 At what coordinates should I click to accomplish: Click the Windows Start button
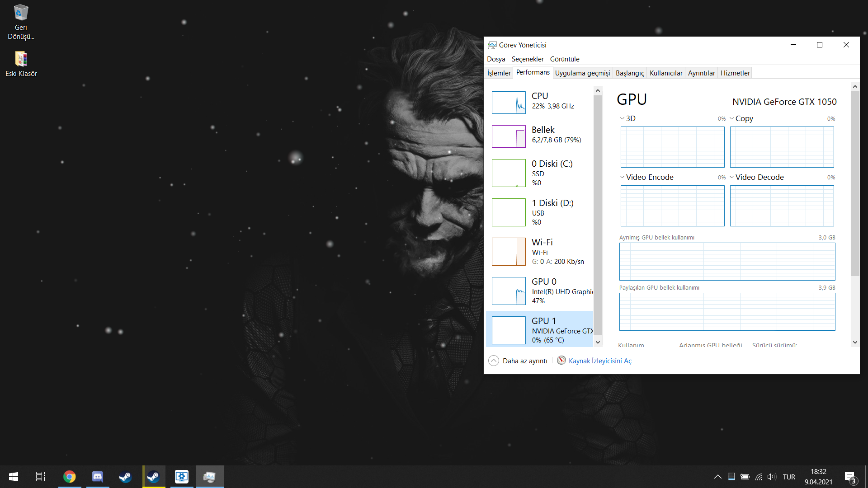click(14, 477)
